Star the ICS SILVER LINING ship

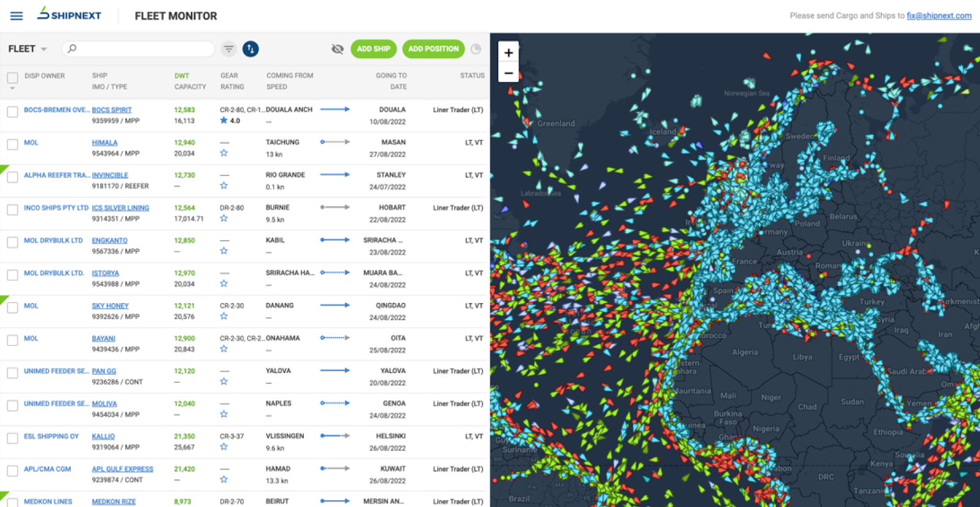224,218
